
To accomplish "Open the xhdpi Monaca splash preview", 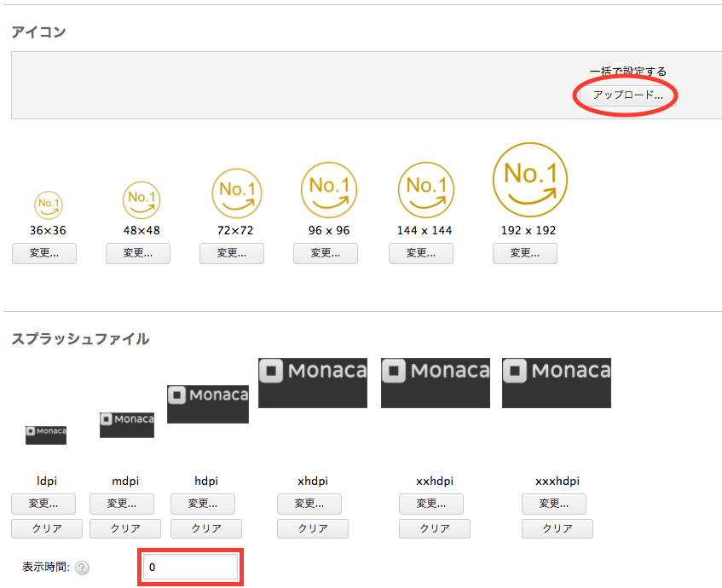I will (x=313, y=383).
